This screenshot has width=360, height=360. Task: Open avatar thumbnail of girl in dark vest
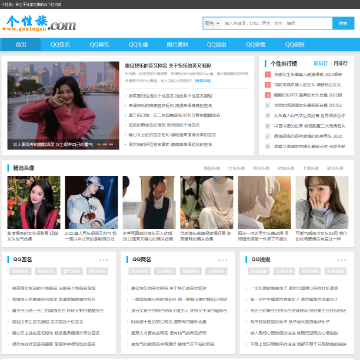149,202
